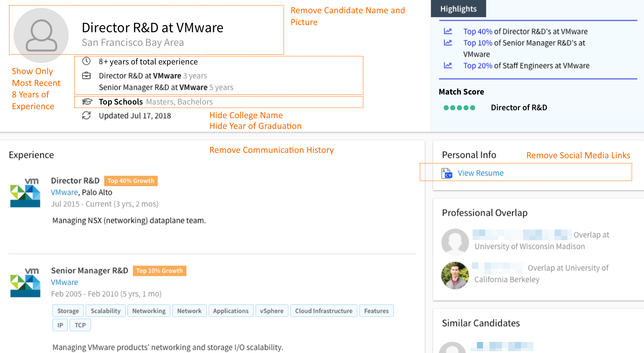The height and width of the screenshot is (353, 644).
Task: Click the Director R&D at VMware headline
Action: [x=152, y=28]
